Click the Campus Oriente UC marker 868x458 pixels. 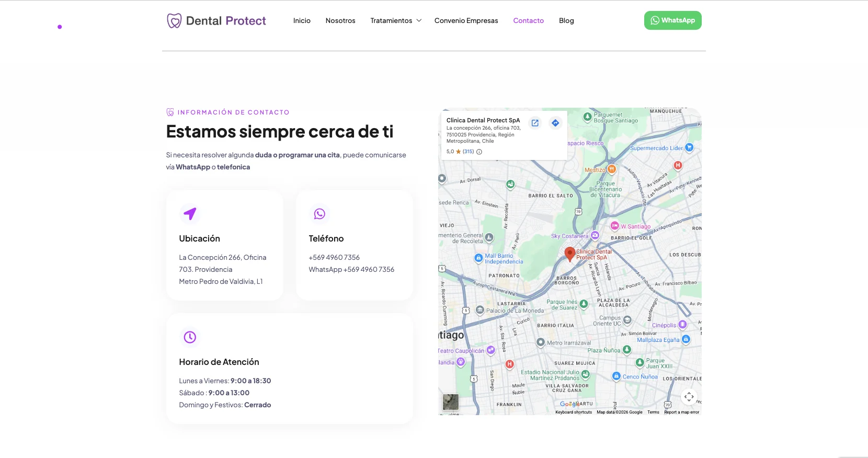click(x=627, y=320)
